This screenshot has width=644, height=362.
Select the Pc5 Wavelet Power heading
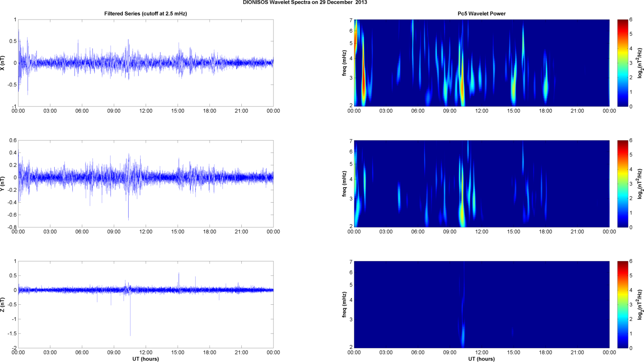(481, 14)
